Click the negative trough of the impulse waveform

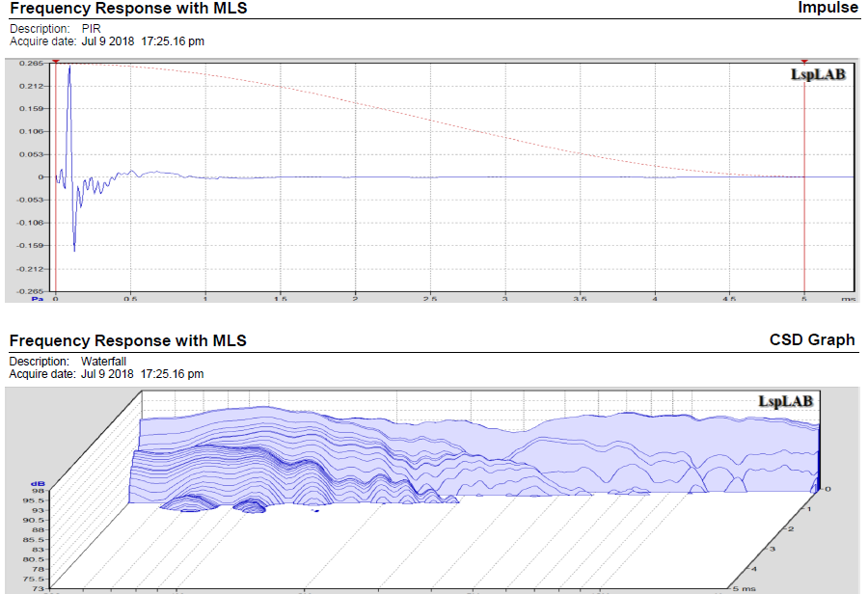coord(74,248)
